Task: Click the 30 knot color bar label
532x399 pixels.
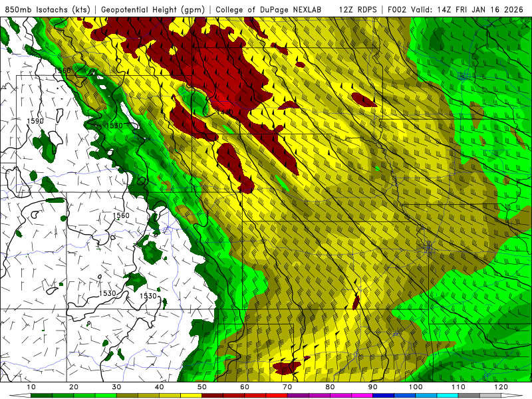Action: [116, 387]
